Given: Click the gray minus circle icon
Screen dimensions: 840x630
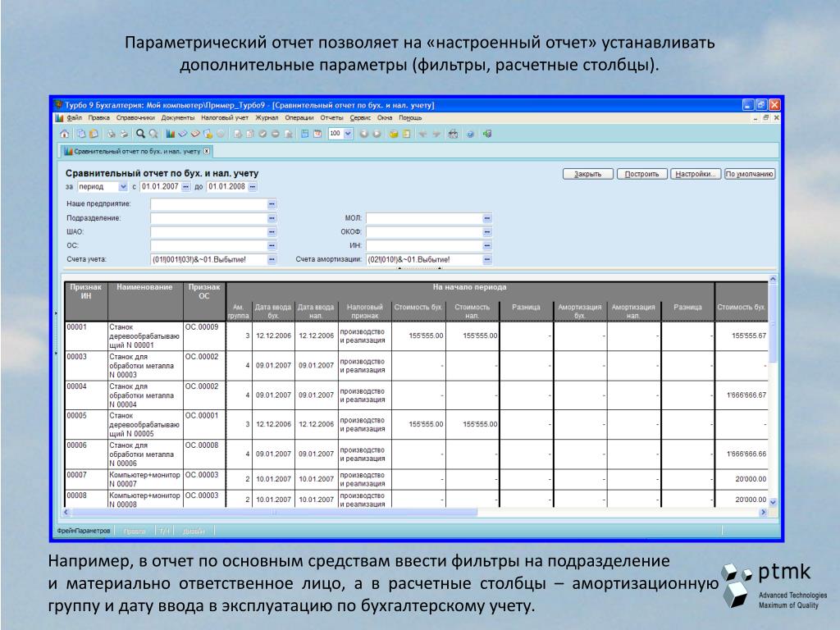Looking at the screenshot, I should tap(276, 134).
